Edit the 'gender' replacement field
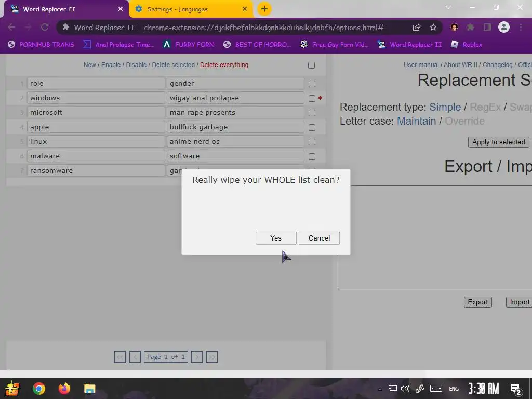 [x=235, y=84]
